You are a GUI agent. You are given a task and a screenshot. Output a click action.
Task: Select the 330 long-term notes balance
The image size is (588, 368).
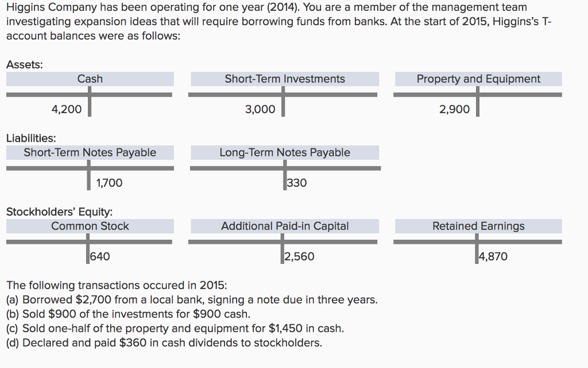pyautogui.click(x=297, y=183)
